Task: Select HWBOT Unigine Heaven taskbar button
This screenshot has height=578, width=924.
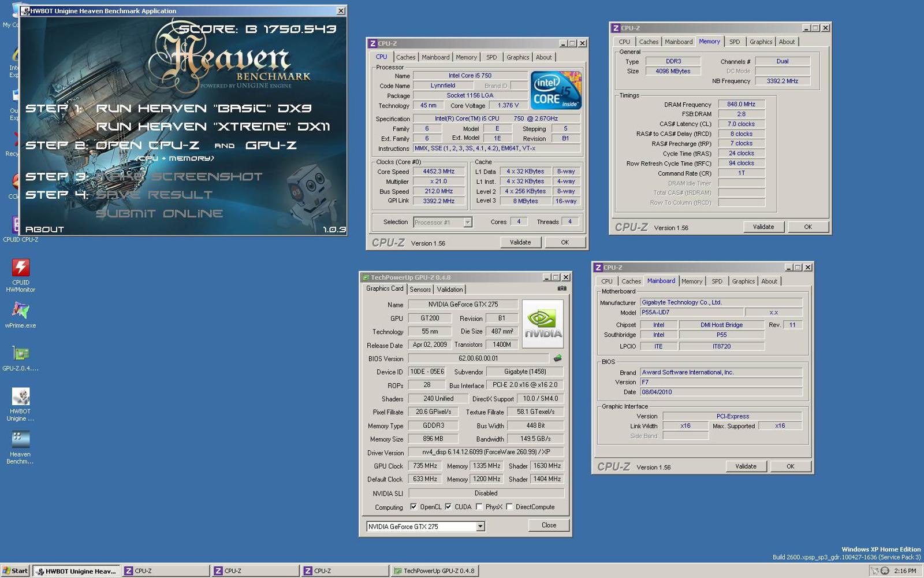Action: coord(76,570)
